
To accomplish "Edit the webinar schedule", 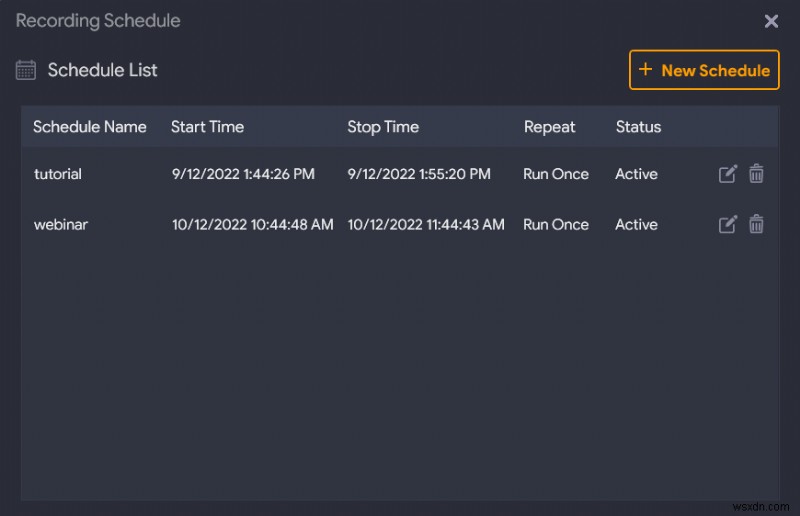I will click(728, 224).
